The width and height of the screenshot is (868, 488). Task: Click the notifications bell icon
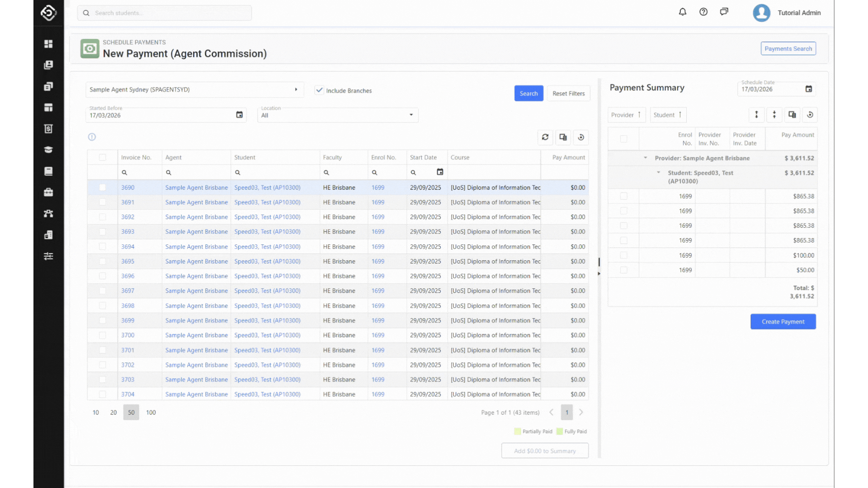(683, 12)
